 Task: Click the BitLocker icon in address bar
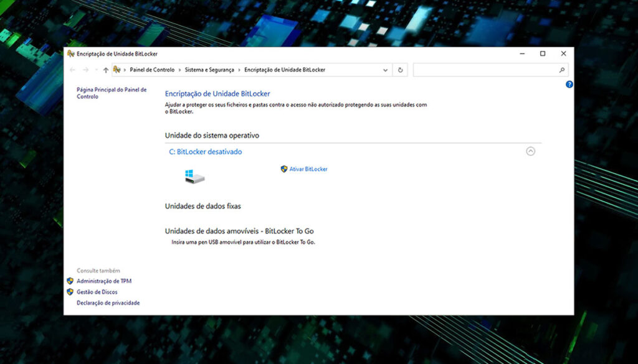117,70
